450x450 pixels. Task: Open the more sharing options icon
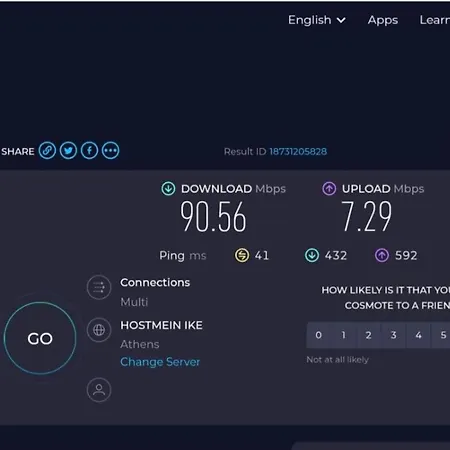(x=110, y=151)
